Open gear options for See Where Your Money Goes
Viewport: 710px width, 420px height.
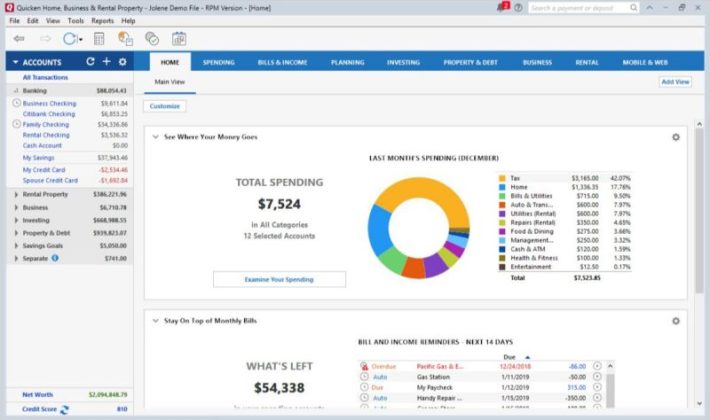[x=676, y=137]
